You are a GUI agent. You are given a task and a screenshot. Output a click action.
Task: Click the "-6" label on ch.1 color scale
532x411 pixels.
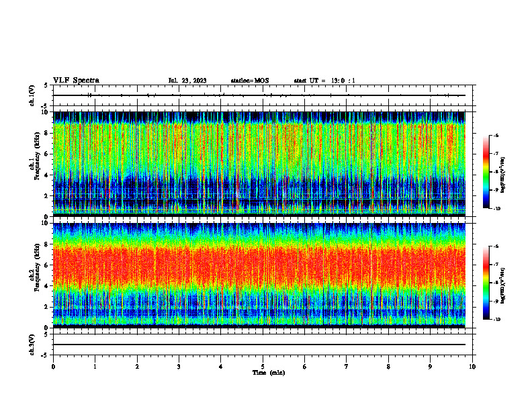tap(496, 136)
